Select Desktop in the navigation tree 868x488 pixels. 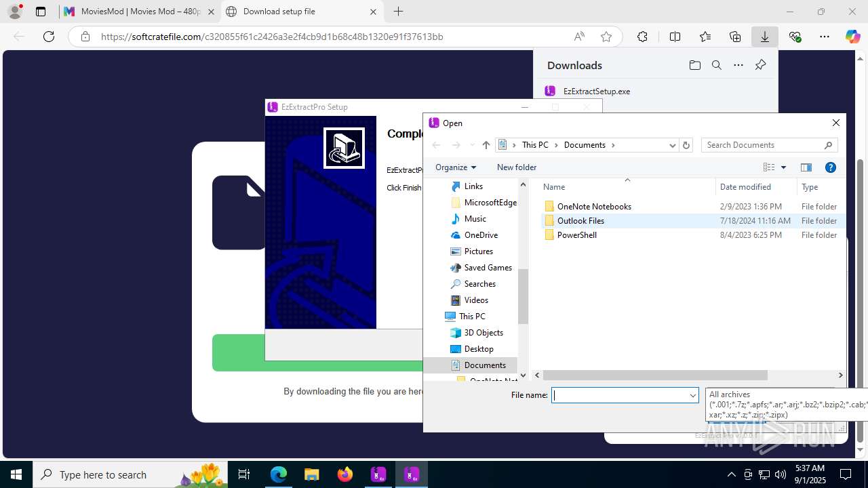(479, 349)
